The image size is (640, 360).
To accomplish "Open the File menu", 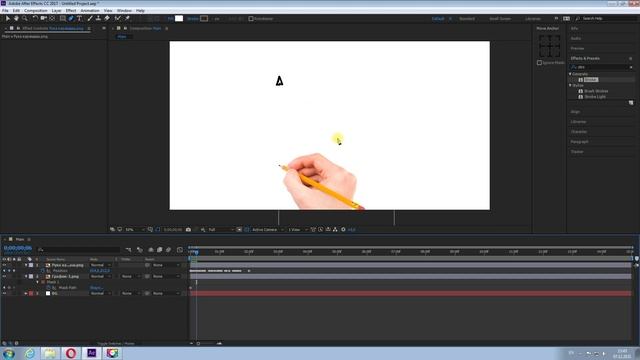I will (5, 11).
